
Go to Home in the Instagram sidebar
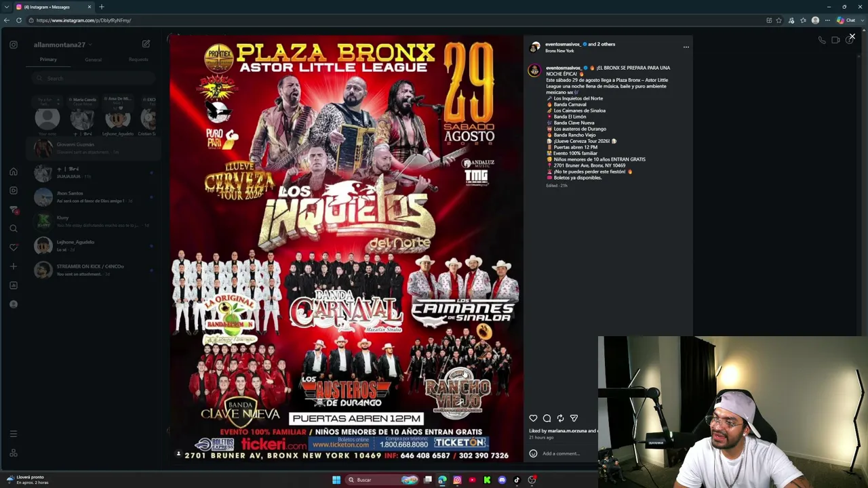(14, 171)
